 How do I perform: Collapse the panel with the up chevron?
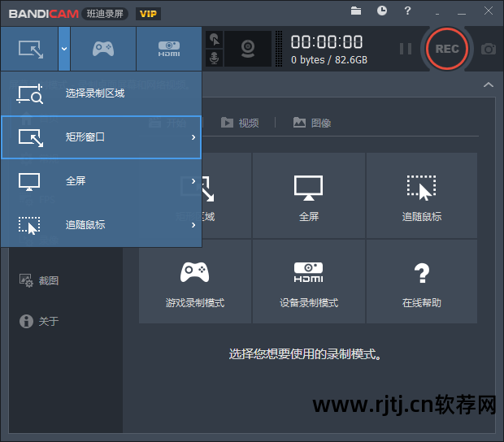[x=489, y=84]
